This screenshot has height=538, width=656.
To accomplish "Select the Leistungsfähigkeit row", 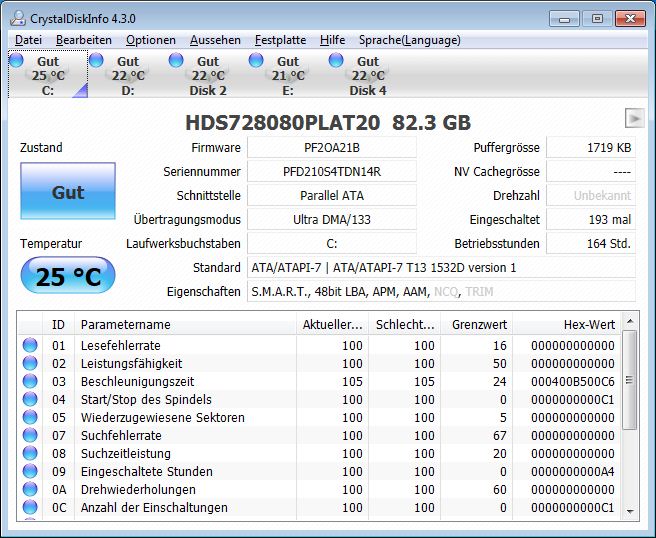I will point(320,364).
